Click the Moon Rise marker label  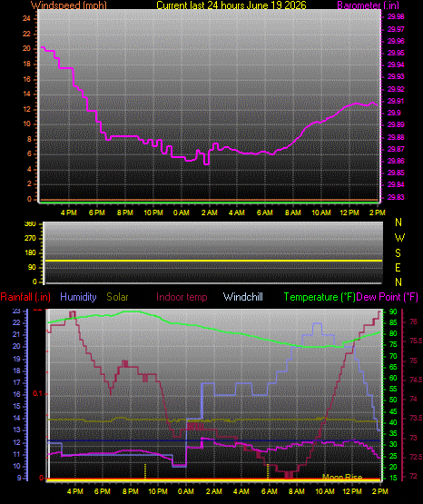342,478
